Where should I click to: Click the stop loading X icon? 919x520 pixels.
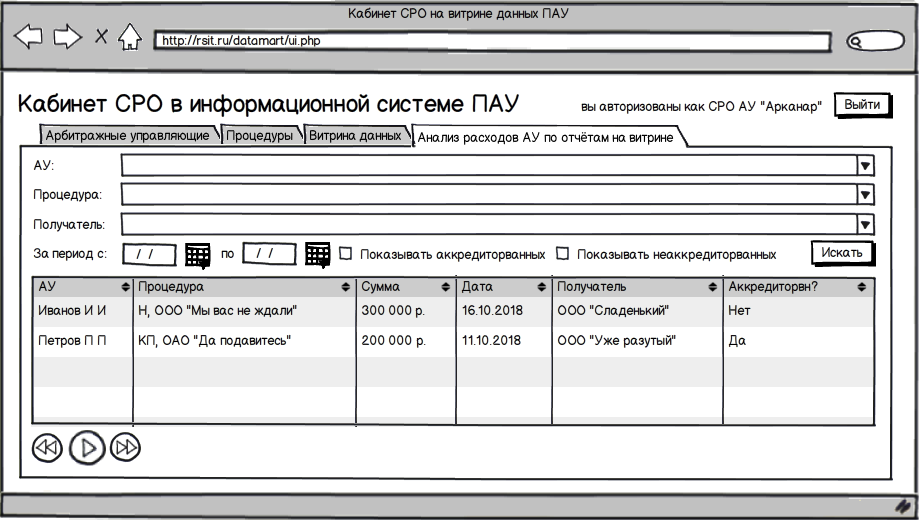(x=101, y=38)
